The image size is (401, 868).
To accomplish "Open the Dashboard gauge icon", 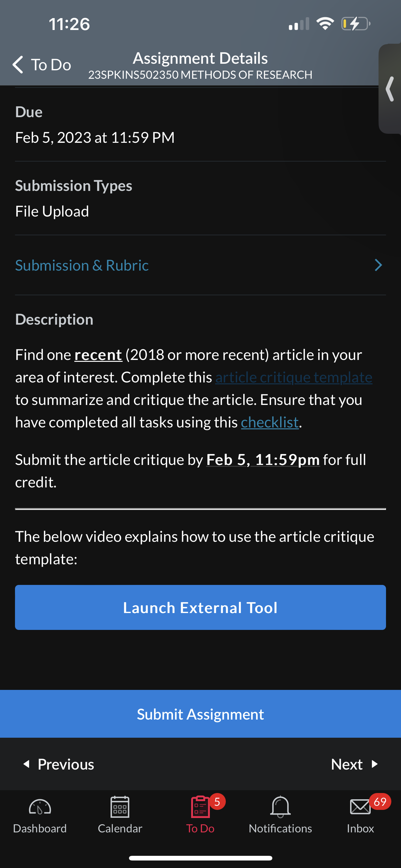I will click(x=40, y=807).
